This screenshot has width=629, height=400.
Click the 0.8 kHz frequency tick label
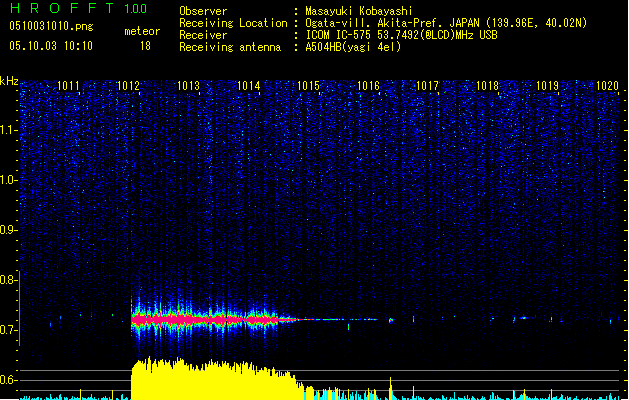[8, 280]
